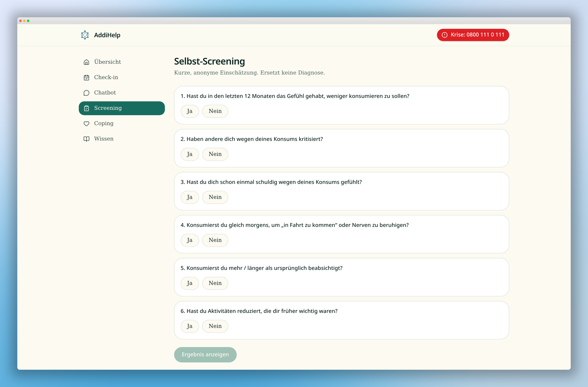This screenshot has height=387, width=588.
Task: Open Coping in the sidebar
Action: [x=122, y=123]
